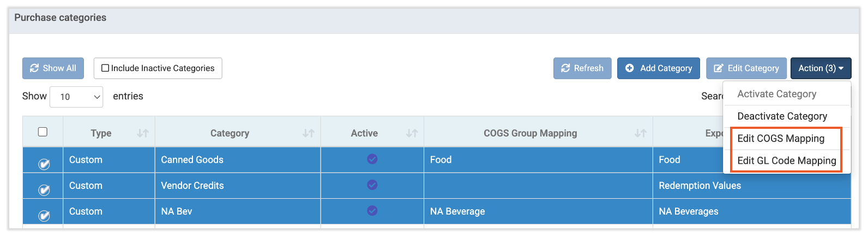Toggle the select-all header checkbox
This screenshot has height=237, width=868.
tap(43, 132)
